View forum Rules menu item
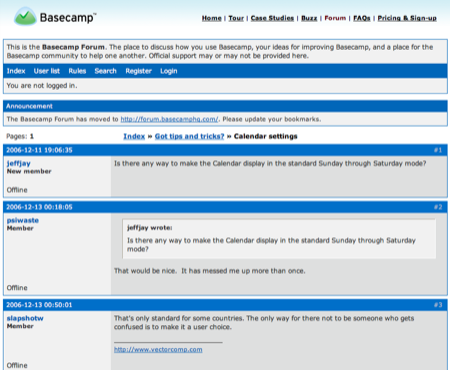This screenshot has width=450, height=370. [x=77, y=71]
